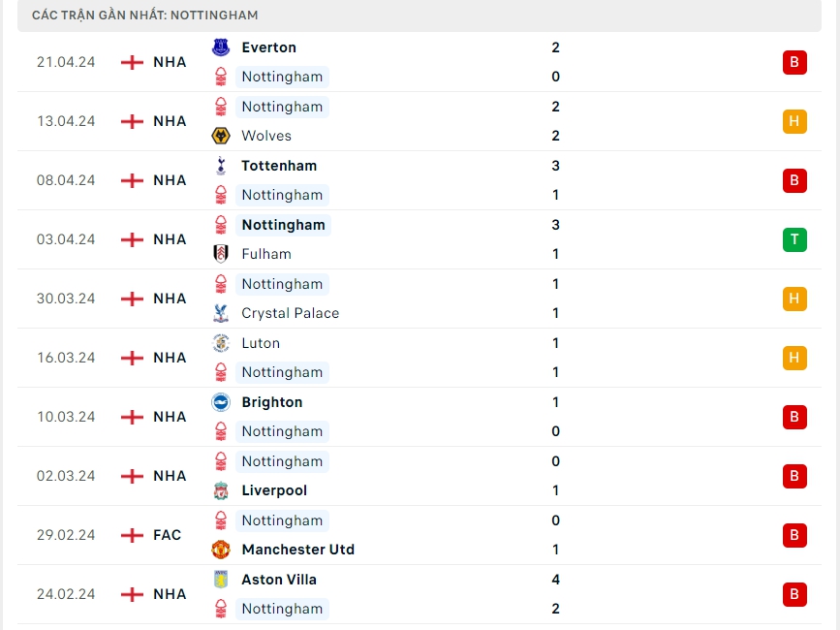Click the Tottenham club crest icon
Image resolution: width=840 pixels, height=630 pixels.
tap(222, 166)
